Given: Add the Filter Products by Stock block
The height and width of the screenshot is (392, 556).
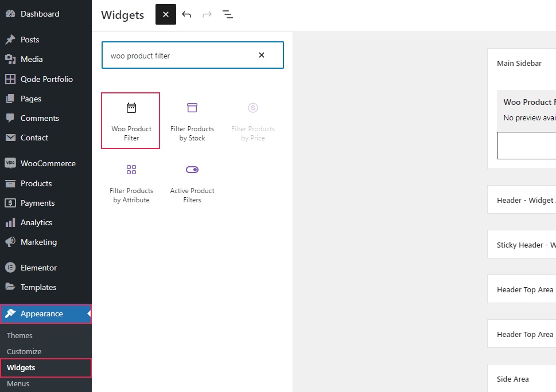Looking at the screenshot, I should [x=192, y=121].
